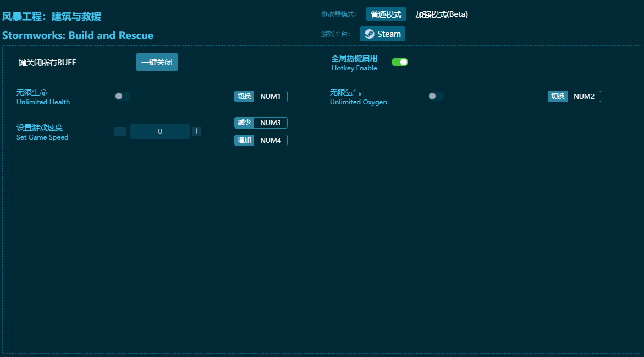Click the Stormworks: Build and Rescue title

pyautogui.click(x=78, y=36)
